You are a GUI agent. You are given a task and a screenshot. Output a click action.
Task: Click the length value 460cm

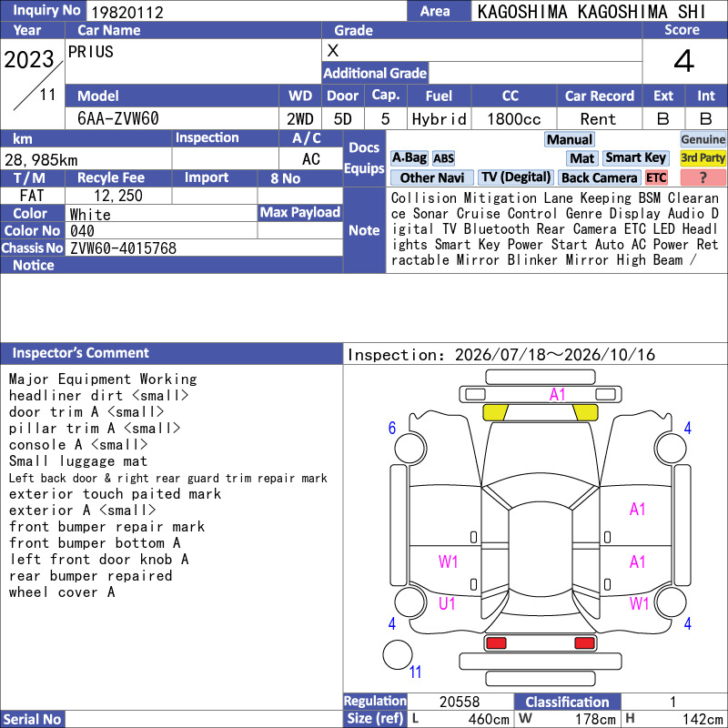tap(489, 719)
